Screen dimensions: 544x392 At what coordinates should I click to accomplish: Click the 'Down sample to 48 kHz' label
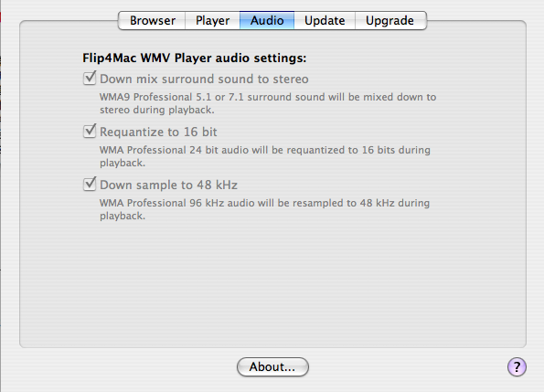168,185
